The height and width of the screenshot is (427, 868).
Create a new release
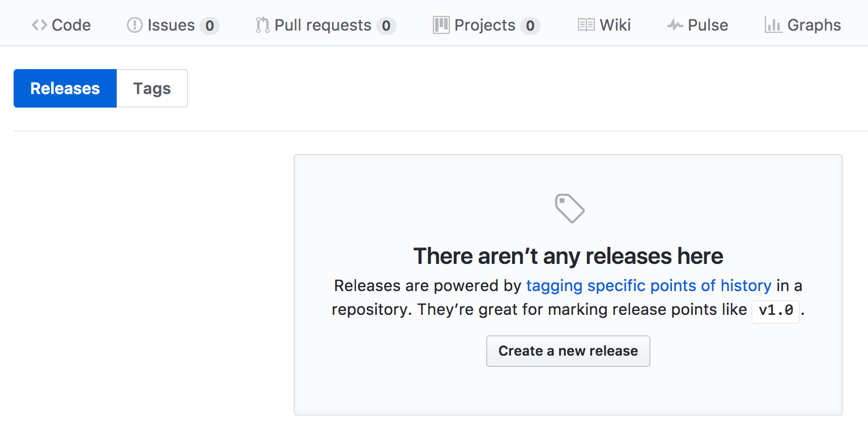click(x=568, y=351)
